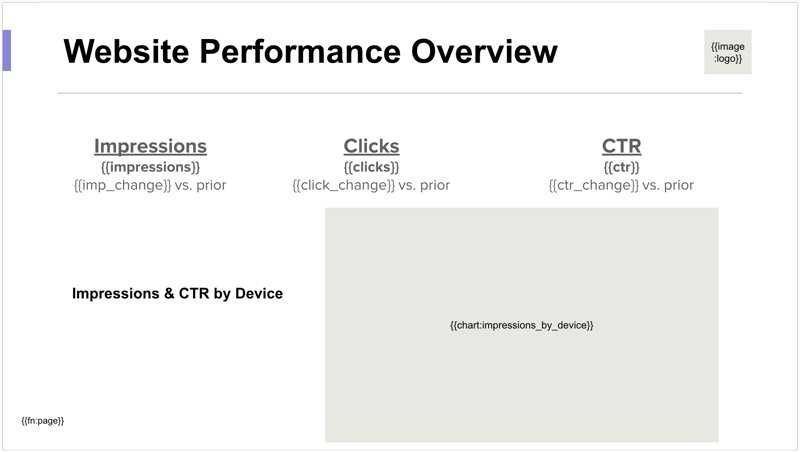Viewport: 800px width, 452px height.
Task: Click the underlined Impressions heading
Action: coord(150,146)
